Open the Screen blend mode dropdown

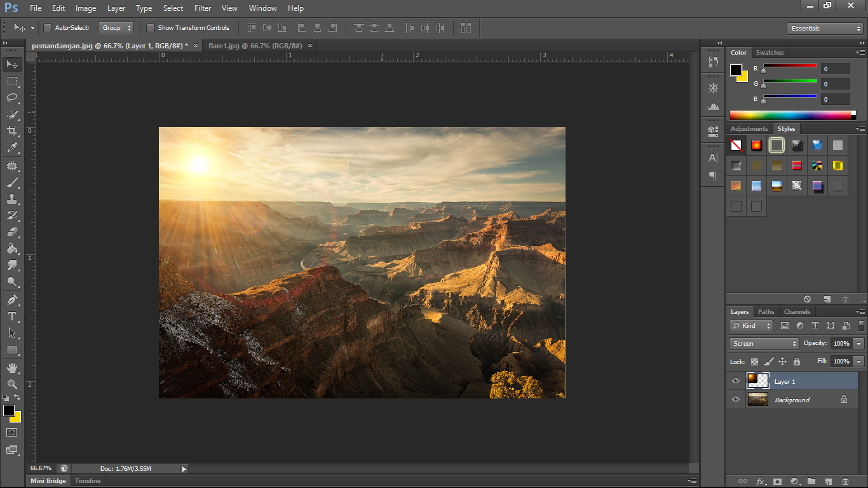coord(764,344)
